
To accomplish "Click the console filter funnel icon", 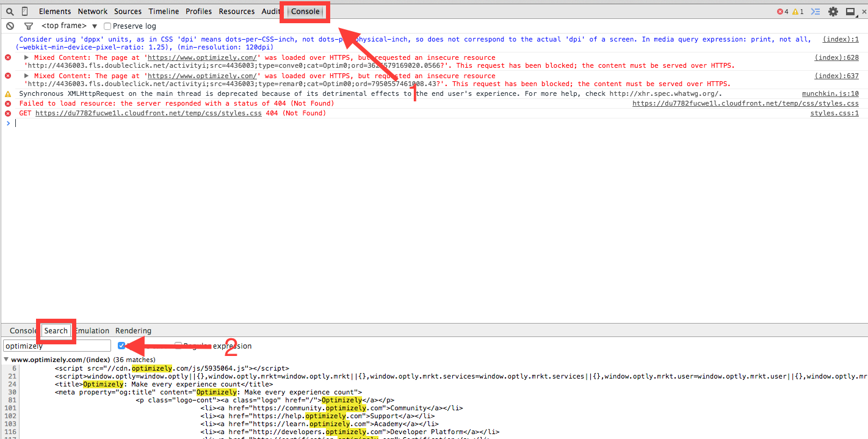I will coord(28,26).
